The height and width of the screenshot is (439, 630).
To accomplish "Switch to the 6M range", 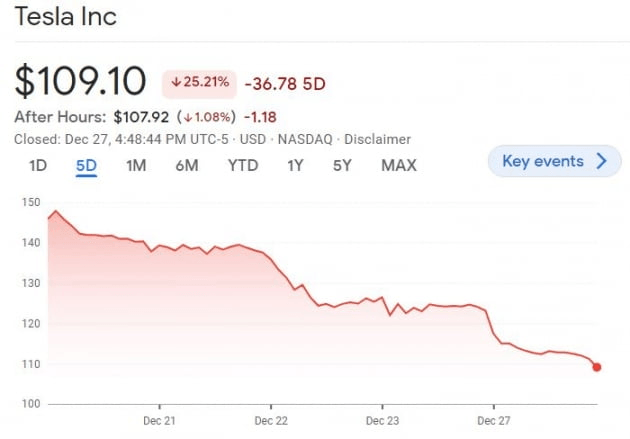I will [x=186, y=165].
